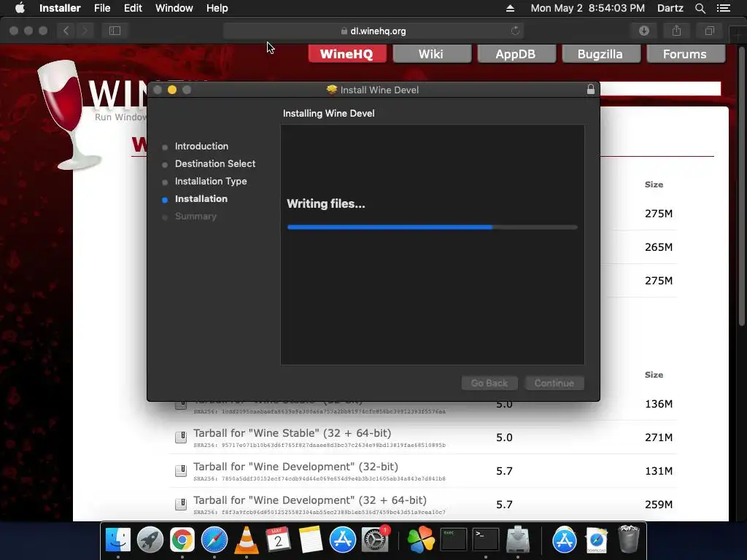
Task: Select Destination Select step in sidebar
Action: [x=215, y=164]
